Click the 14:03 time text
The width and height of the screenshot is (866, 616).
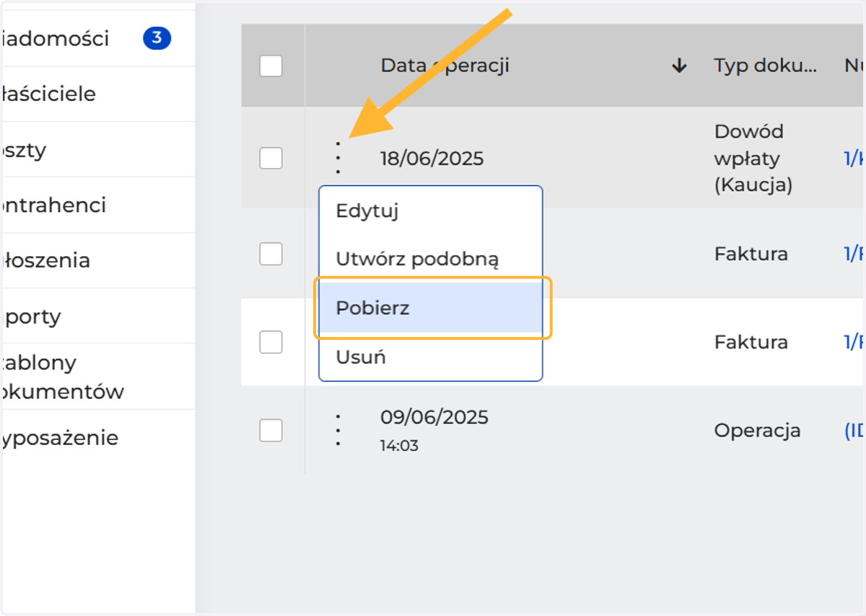(x=399, y=446)
